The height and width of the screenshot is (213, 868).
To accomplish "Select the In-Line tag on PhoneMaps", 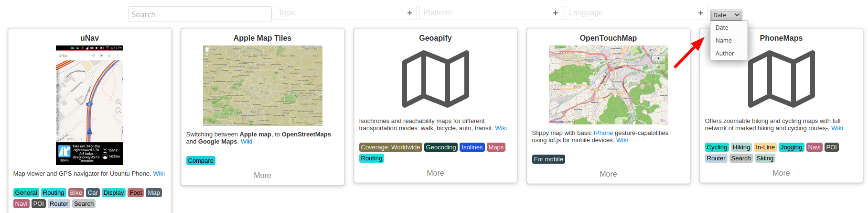I will click(x=765, y=147).
